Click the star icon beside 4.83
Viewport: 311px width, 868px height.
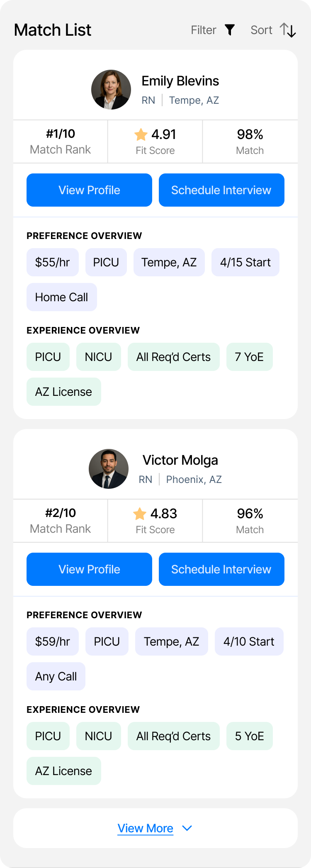pyautogui.click(x=140, y=514)
